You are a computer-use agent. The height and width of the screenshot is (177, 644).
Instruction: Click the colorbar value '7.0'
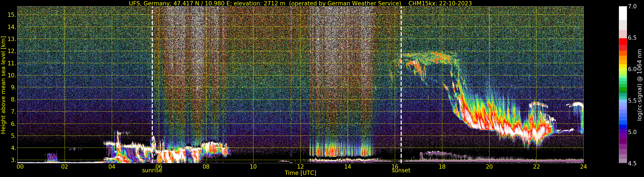point(632,6)
